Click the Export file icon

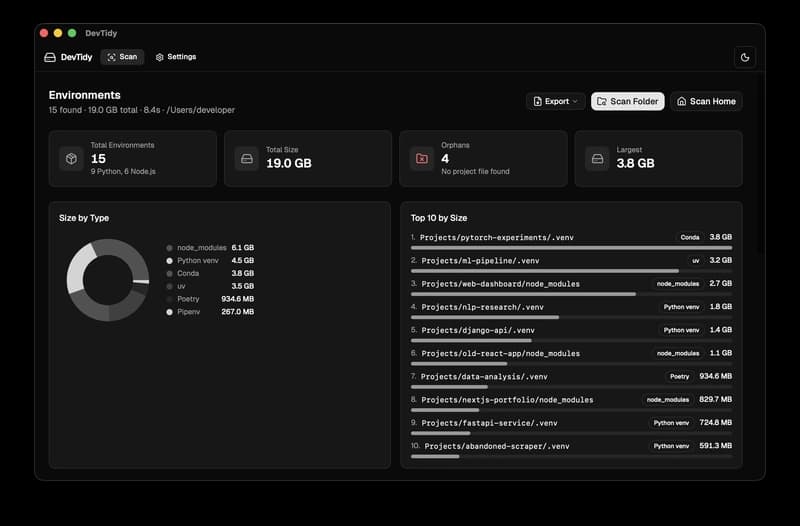point(537,102)
